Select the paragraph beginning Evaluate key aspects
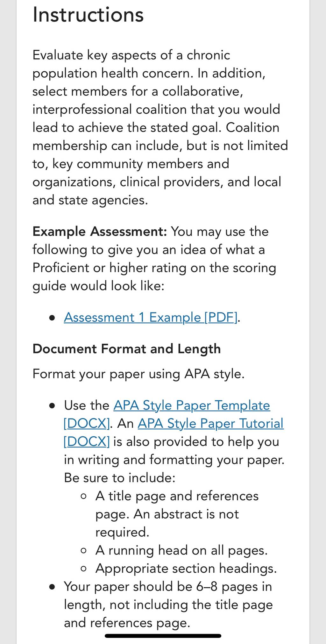 (x=160, y=127)
